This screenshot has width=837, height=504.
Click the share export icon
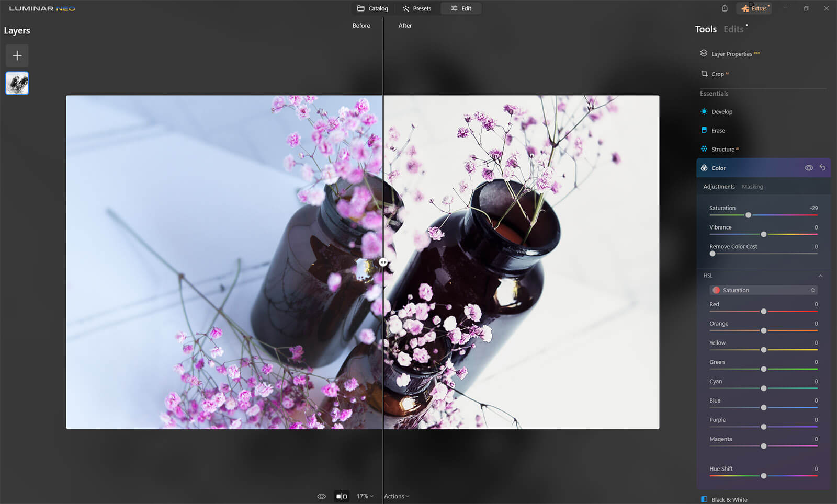pos(725,8)
